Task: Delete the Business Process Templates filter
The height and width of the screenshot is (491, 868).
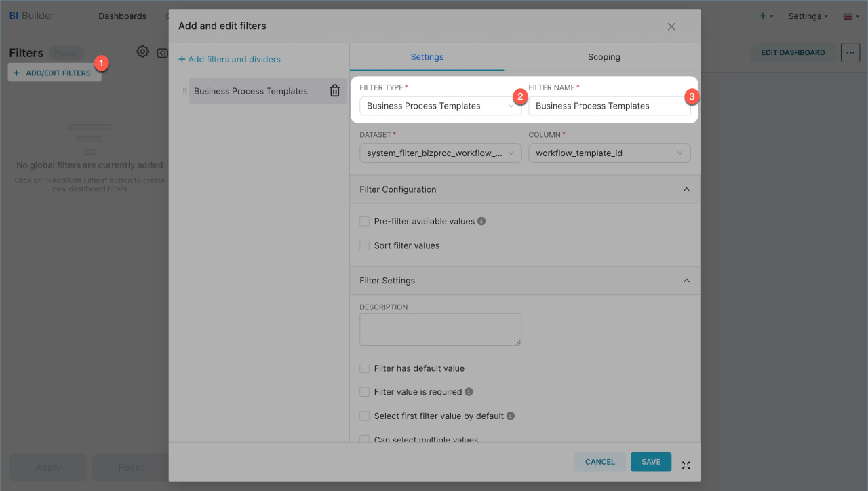Action: pos(334,91)
